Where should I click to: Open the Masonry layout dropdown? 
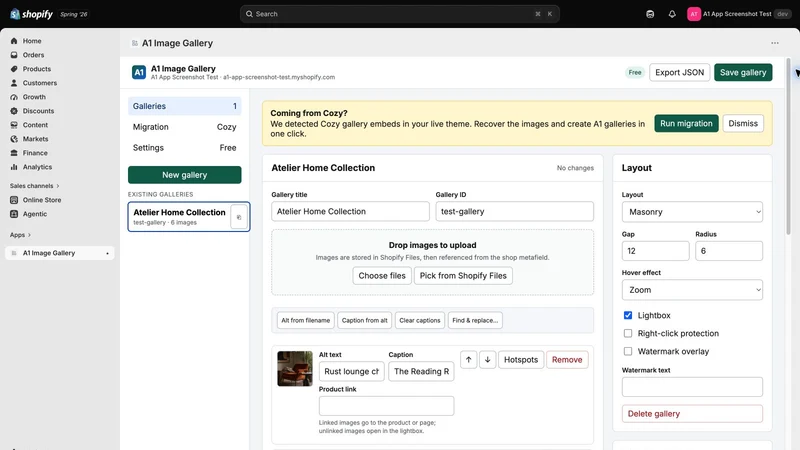tap(692, 212)
